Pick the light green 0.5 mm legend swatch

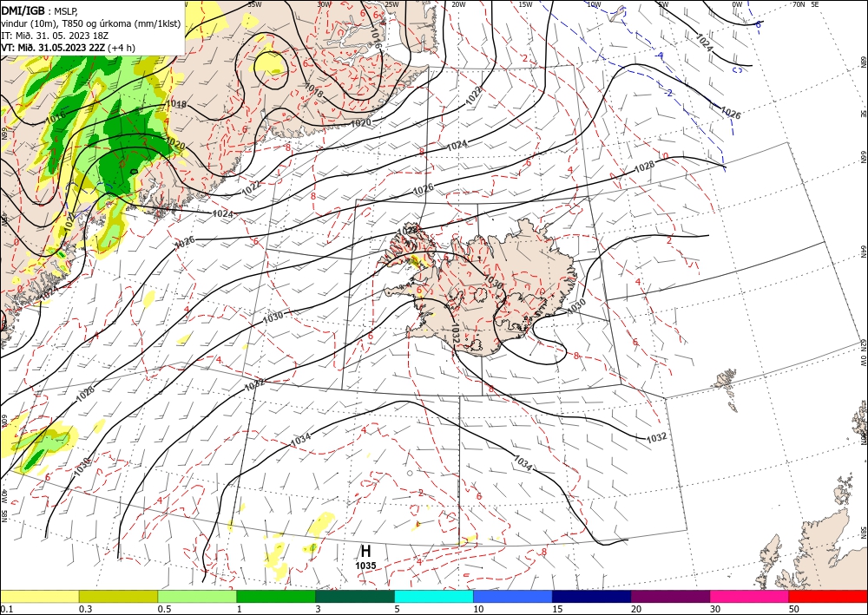(x=197, y=596)
